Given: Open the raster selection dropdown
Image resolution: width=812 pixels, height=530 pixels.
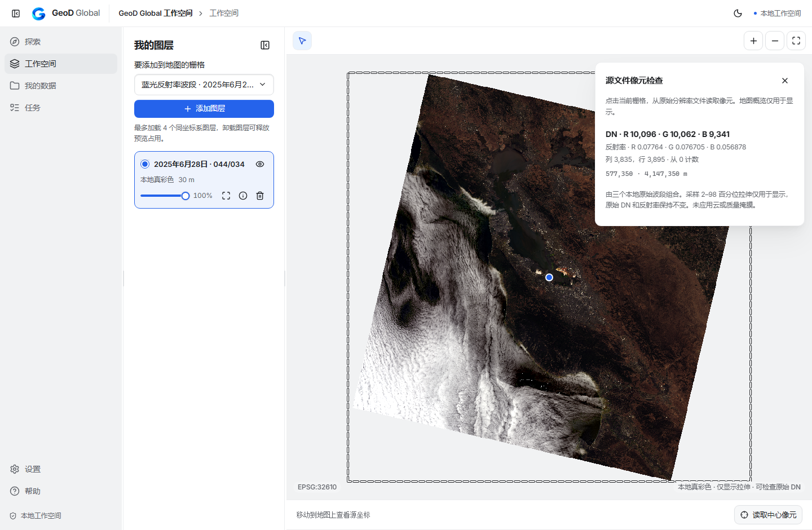Looking at the screenshot, I should coord(204,85).
